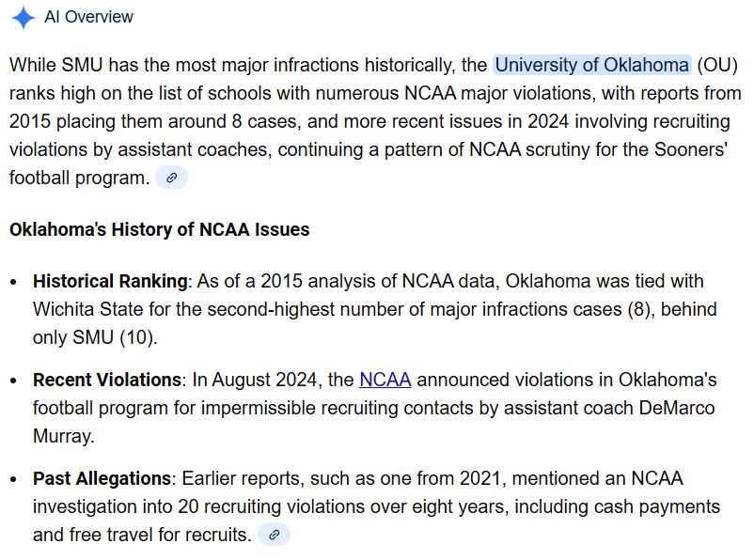
Task: Click the (OU) abbreviation
Action: [717, 66]
